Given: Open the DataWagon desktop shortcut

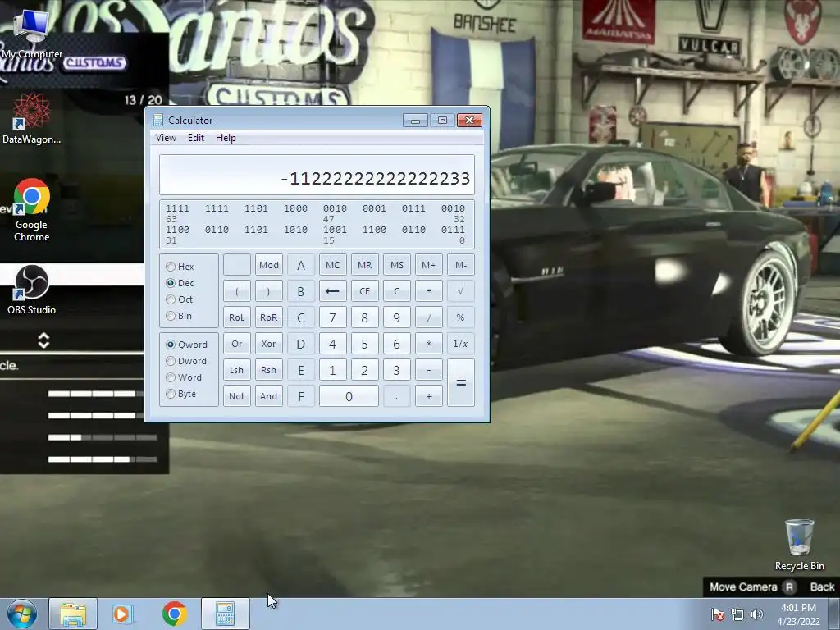Looking at the screenshot, I should point(31,119).
